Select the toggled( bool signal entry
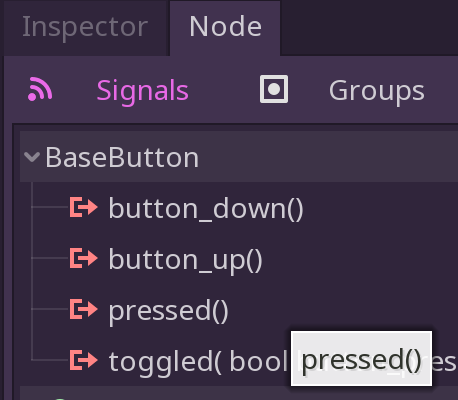This screenshot has height=400, width=458. tap(198, 362)
